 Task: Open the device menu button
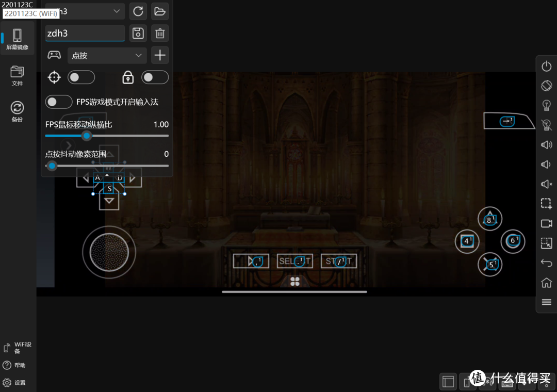point(546,302)
